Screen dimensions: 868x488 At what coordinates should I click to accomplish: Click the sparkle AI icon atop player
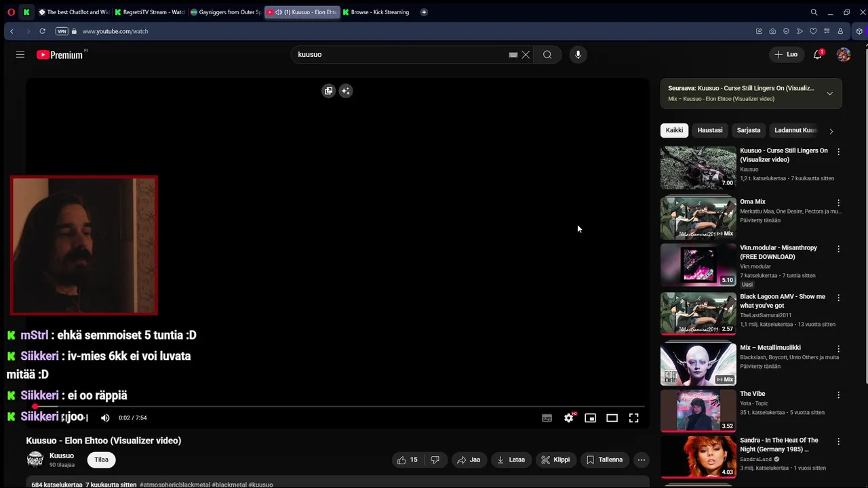pyautogui.click(x=346, y=91)
